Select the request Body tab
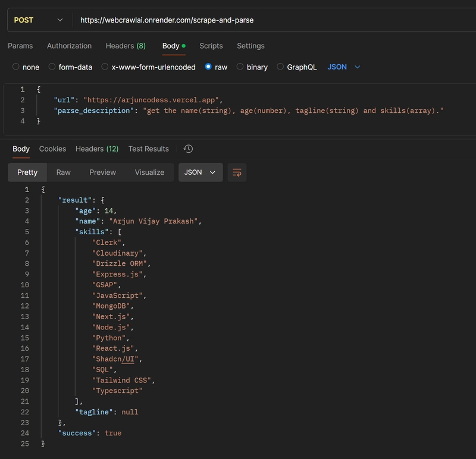The image size is (476, 459). (174, 46)
